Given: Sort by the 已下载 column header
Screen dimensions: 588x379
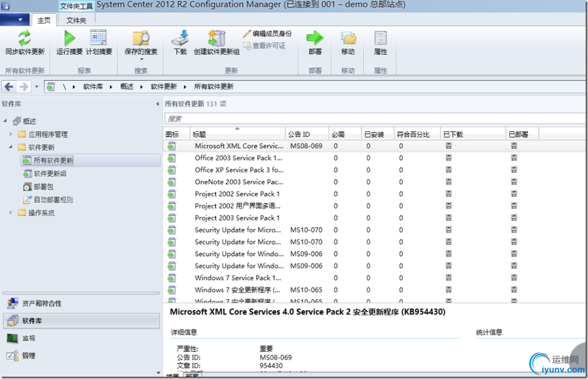Looking at the screenshot, I should (473, 134).
